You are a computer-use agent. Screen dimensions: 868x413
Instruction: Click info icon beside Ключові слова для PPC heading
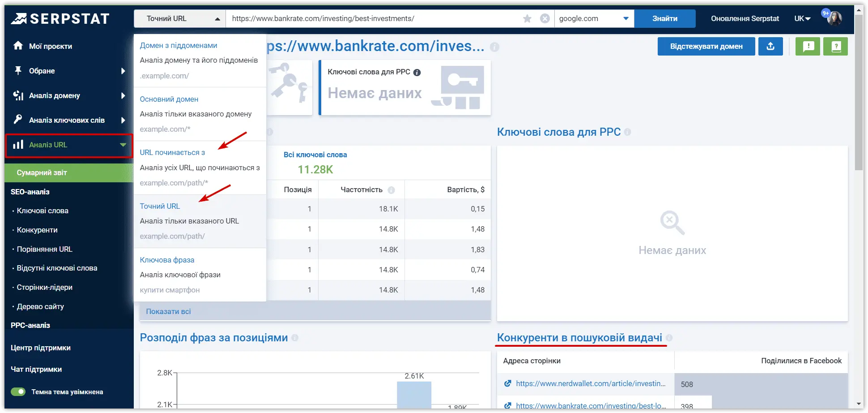coord(627,132)
